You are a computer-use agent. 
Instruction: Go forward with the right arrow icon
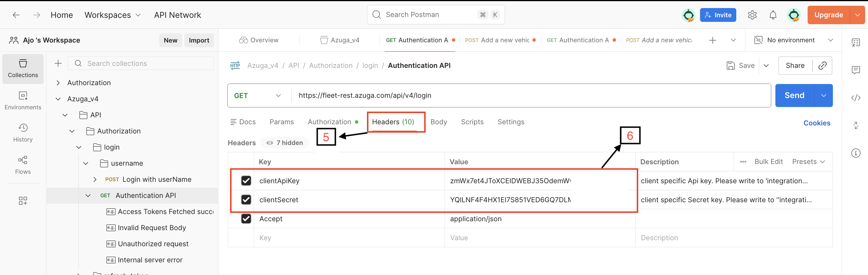point(37,15)
